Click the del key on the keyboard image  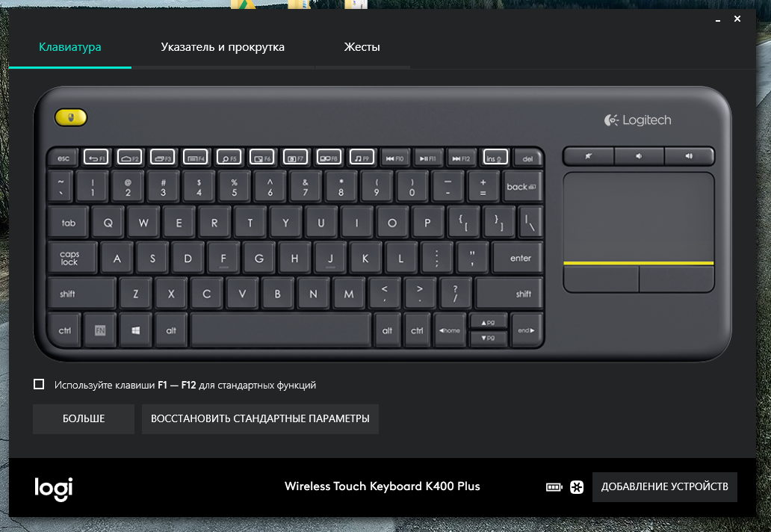[x=527, y=158]
